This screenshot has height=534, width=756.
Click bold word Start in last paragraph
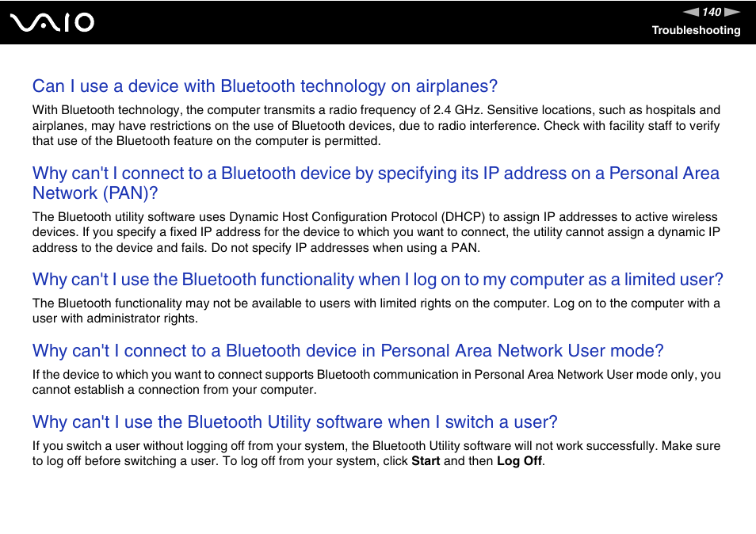point(426,461)
